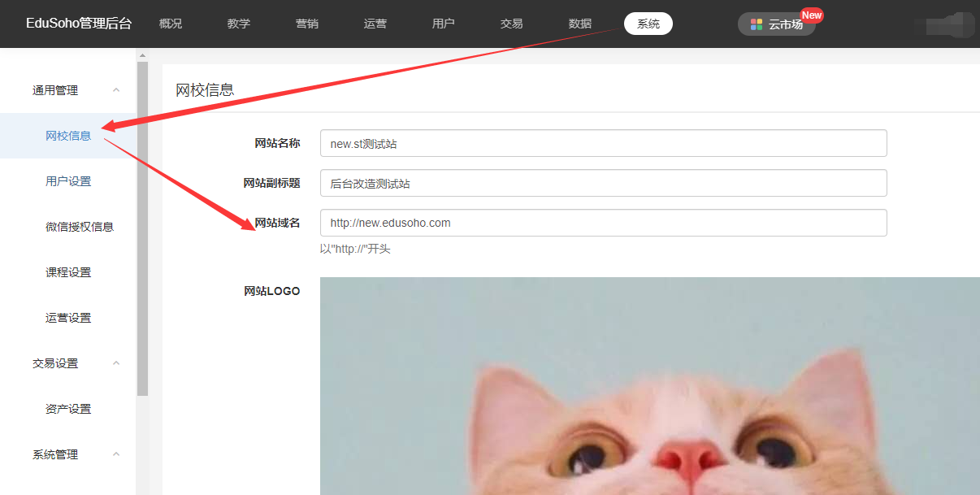Viewport: 980px width, 495px height.
Task: Open 运营设置 in the sidebar
Action: pos(68,318)
